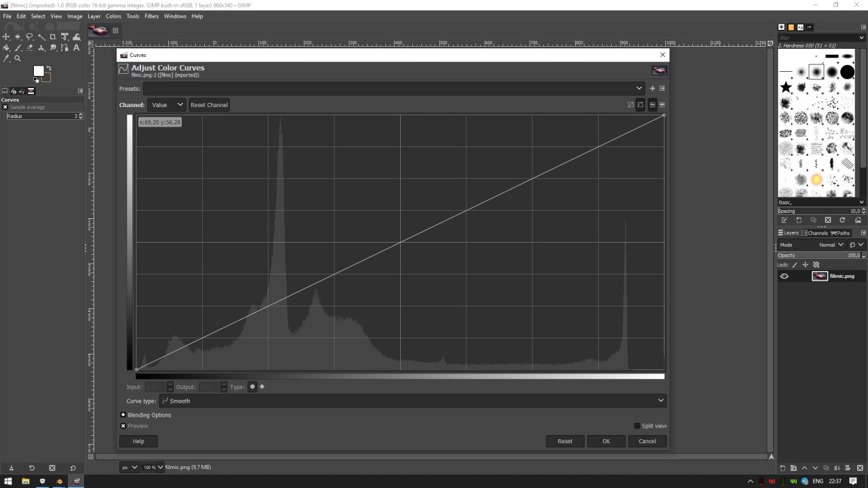The width and height of the screenshot is (868, 488).
Task: Toggle Sample average checkbox
Action: click(x=5, y=107)
